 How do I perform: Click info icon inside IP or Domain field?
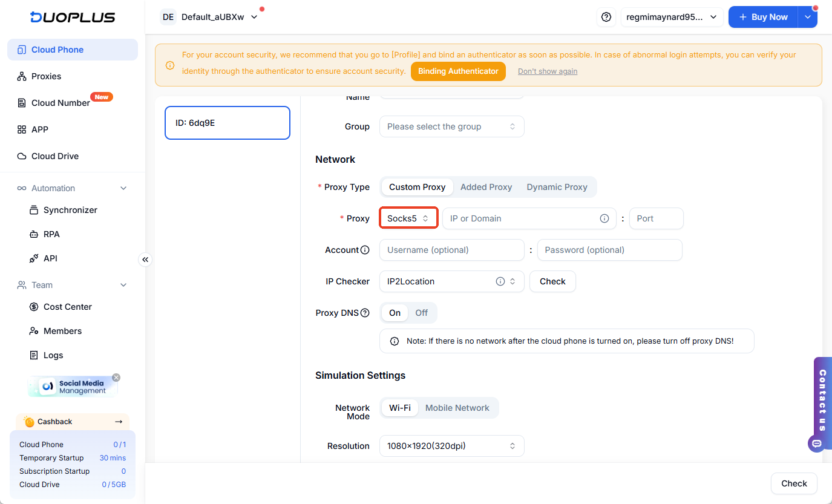(604, 218)
